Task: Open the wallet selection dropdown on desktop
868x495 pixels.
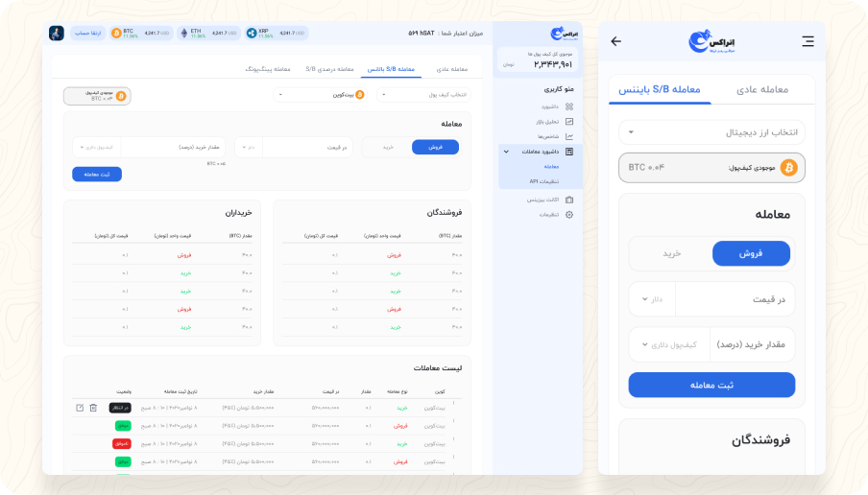Action: (x=423, y=94)
